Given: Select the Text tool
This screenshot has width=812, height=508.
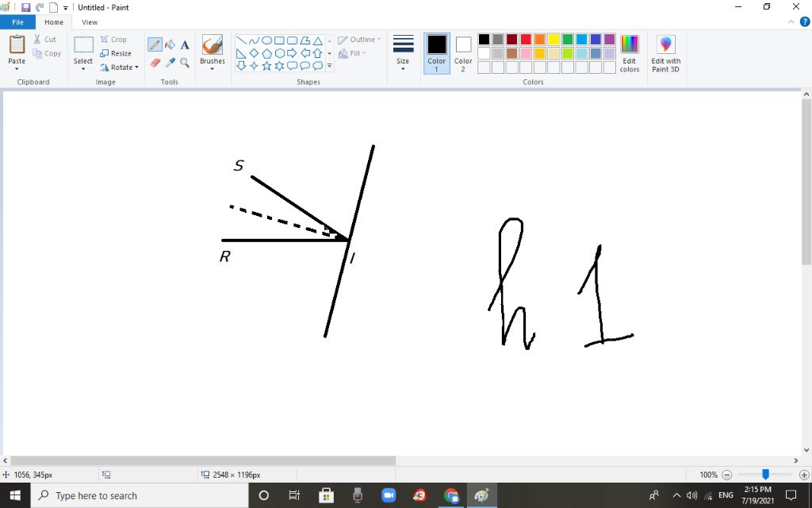Looking at the screenshot, I should (185, 44).
